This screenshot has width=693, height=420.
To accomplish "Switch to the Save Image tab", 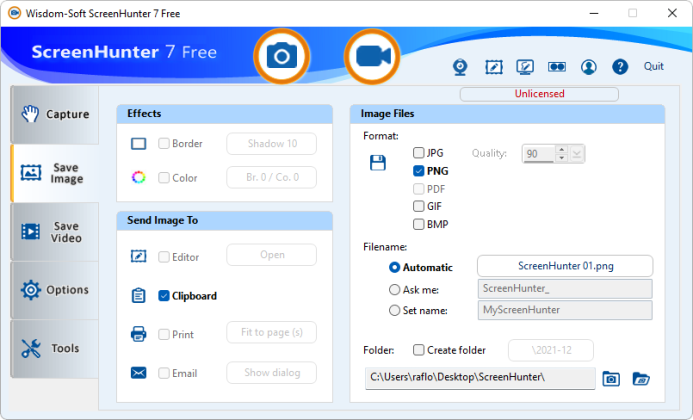I will [x=55, y=173].
